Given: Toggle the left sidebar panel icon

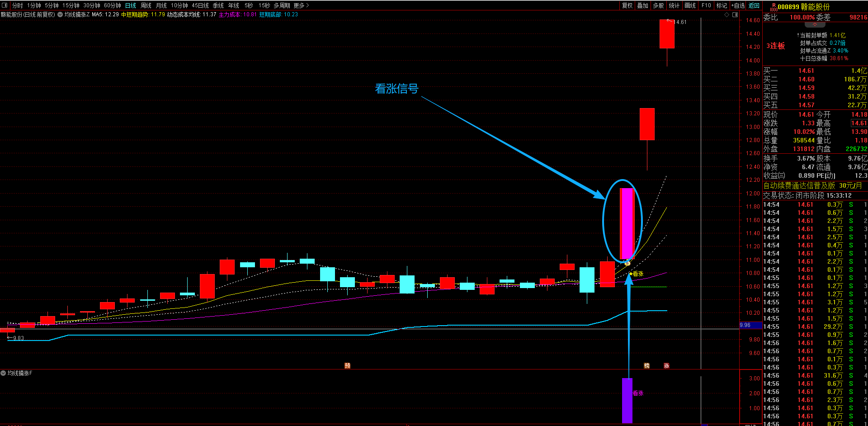Looking at the screenshot, I should [5, 5].
